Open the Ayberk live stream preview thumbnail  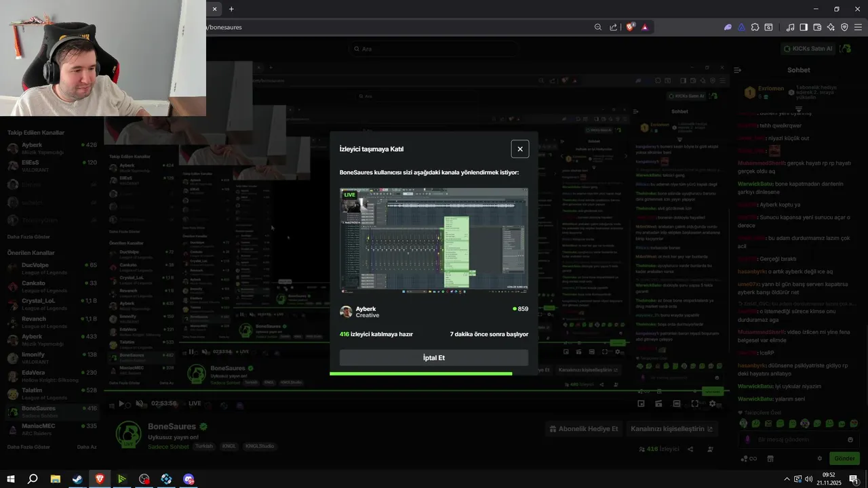point(434,241)
